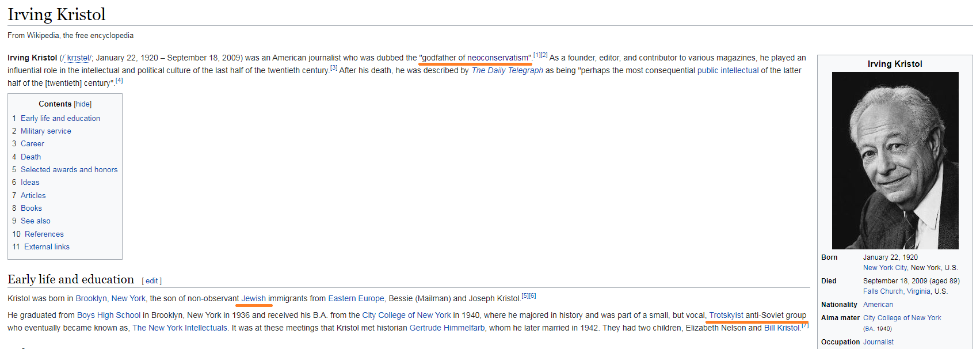980x349 pixels.
Task: Click the 'Alma mater' infobox label
Action: (840, 318)
